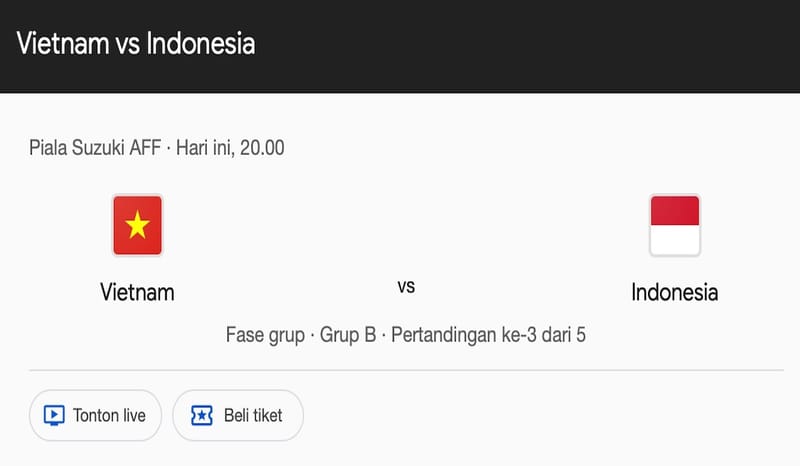Click the Indonesia flag icon

[674, 225]
